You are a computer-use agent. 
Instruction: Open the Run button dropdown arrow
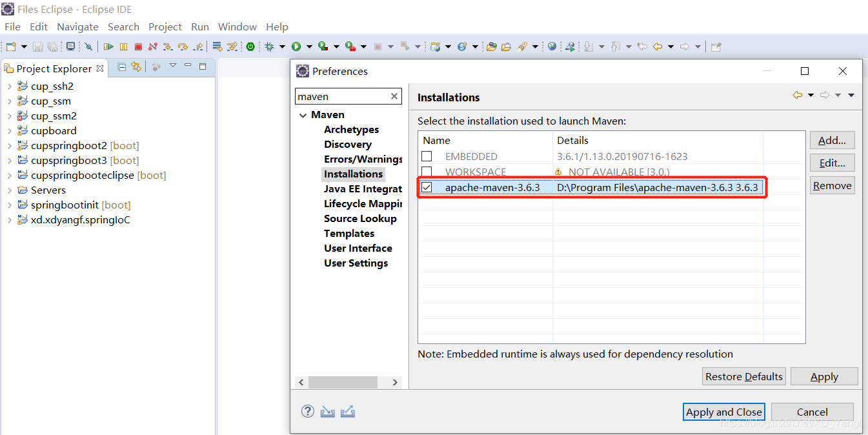pos(309,46)
